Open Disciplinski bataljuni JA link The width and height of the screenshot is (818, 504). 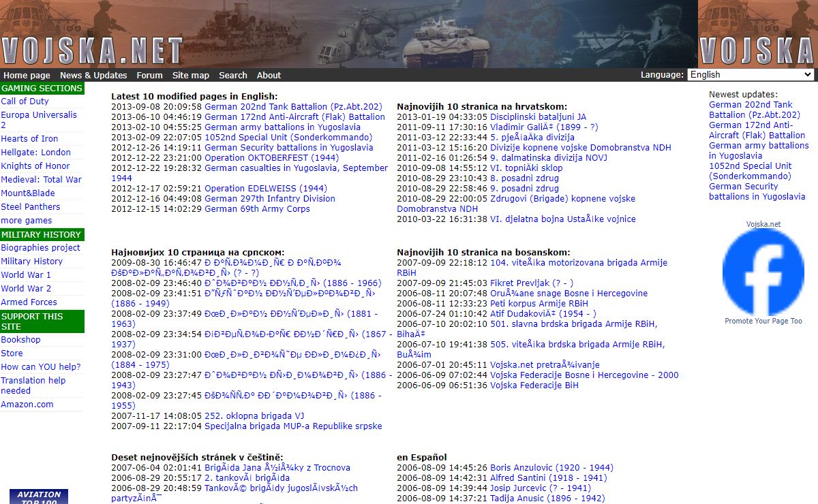538,117
